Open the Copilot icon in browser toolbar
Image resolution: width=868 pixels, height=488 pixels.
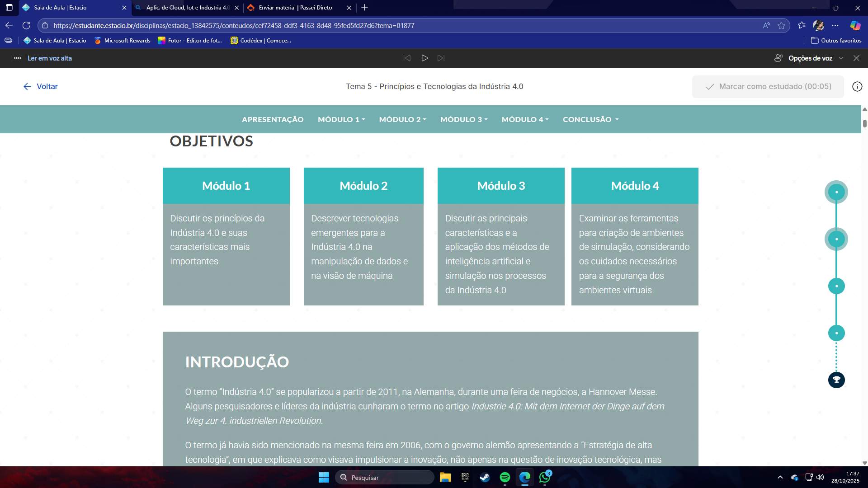pyautogui.click(x=855, y=26)
